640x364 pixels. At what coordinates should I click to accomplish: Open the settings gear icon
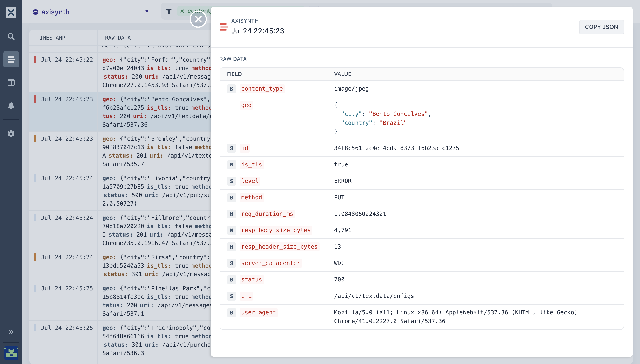click(x=11, y=133)
